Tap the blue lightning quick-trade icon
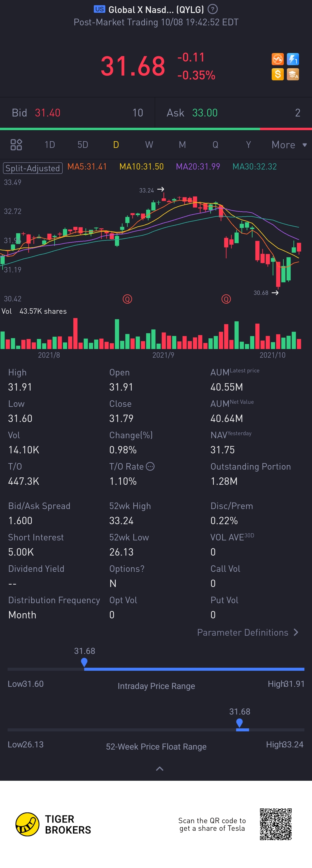This screenshot has height=868, width=312. [293, 59]
